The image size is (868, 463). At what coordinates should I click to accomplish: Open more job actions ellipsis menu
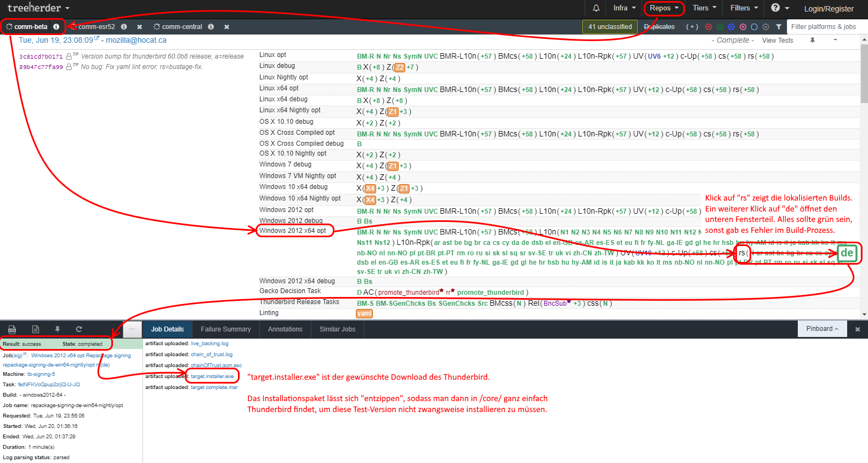[x=132, y=329]
